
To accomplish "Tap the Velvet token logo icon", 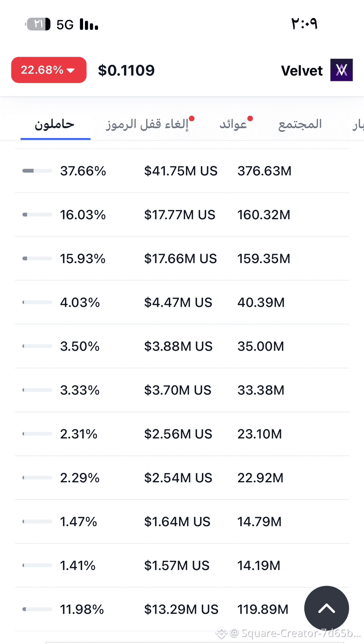I will pyautogui.click(x=342, y=70).
